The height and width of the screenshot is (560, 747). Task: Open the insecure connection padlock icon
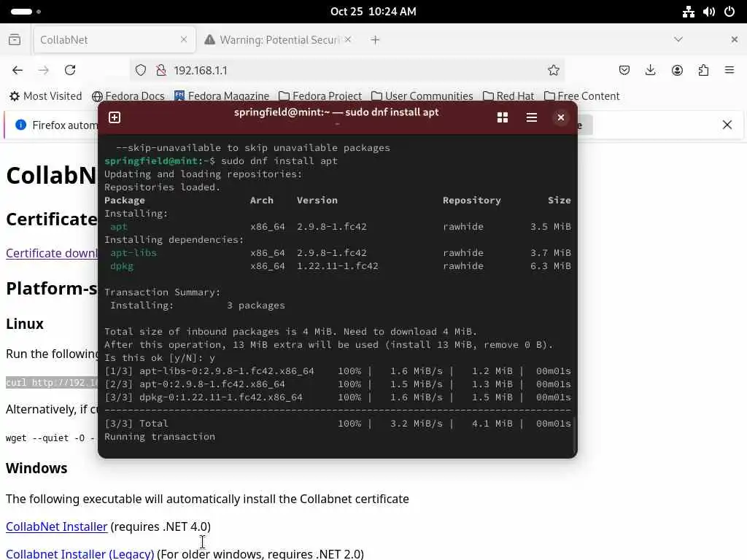pyautogui.click(x=161, y=71)
